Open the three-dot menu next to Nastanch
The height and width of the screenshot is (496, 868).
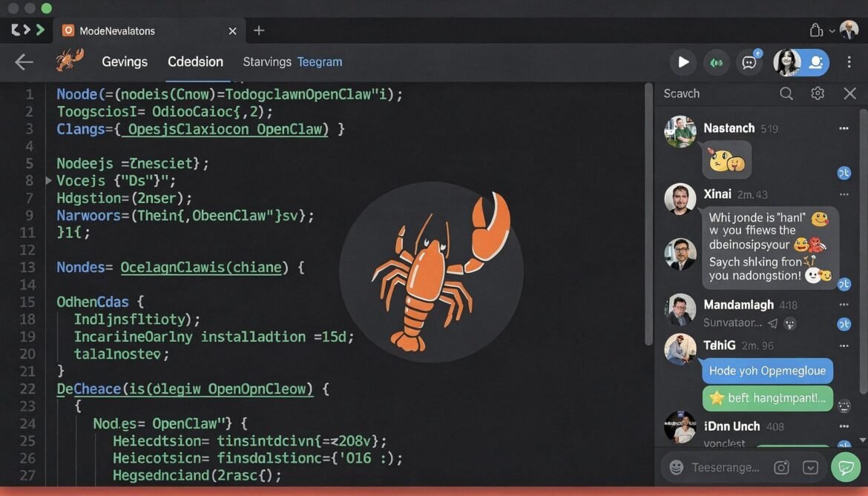[844, 128]
